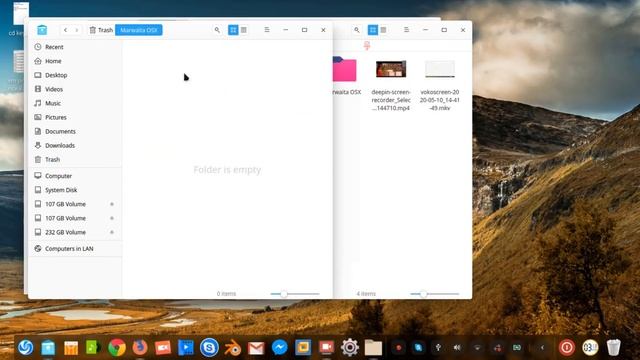The image size is (640, 360).
Task: Launch Firefox from the dock
Action: tap(140, 348)
